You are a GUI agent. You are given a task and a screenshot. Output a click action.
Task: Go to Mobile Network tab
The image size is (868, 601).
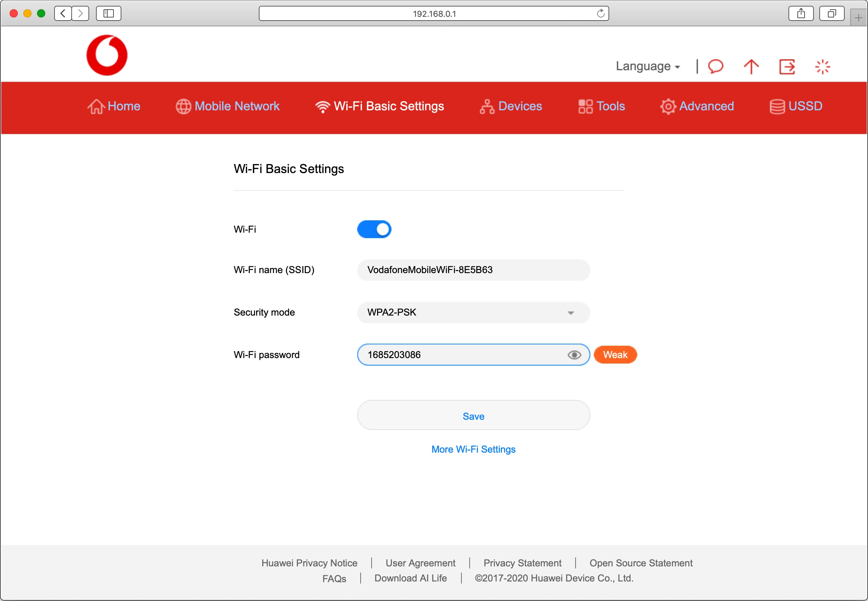point(228,106)
